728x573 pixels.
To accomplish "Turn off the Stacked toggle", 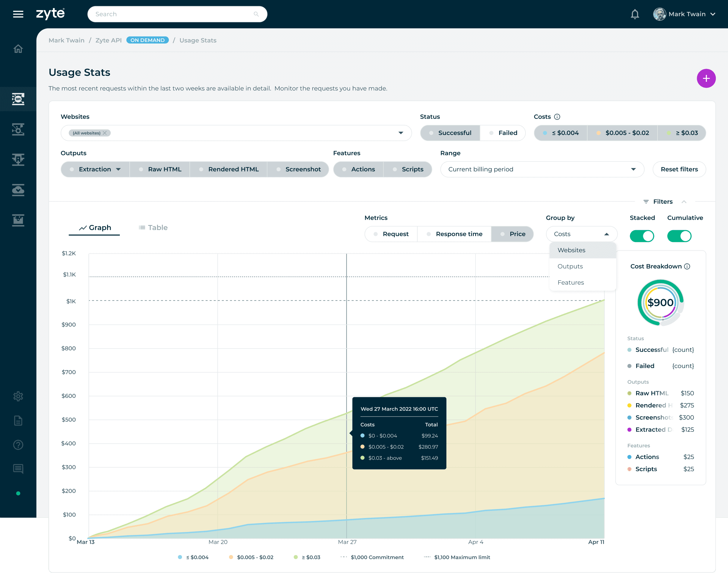I will 641,236.
